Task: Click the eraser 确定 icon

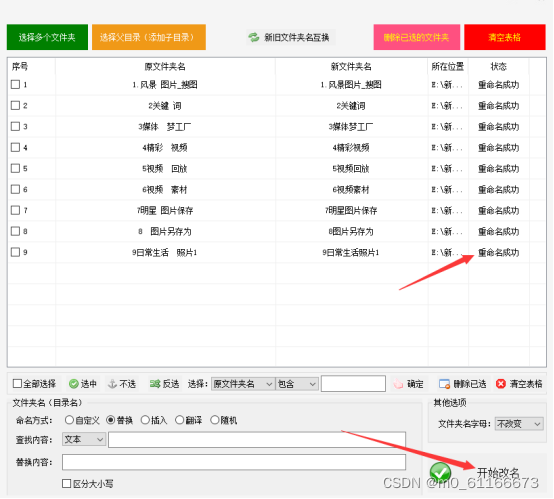Action: 398,384
